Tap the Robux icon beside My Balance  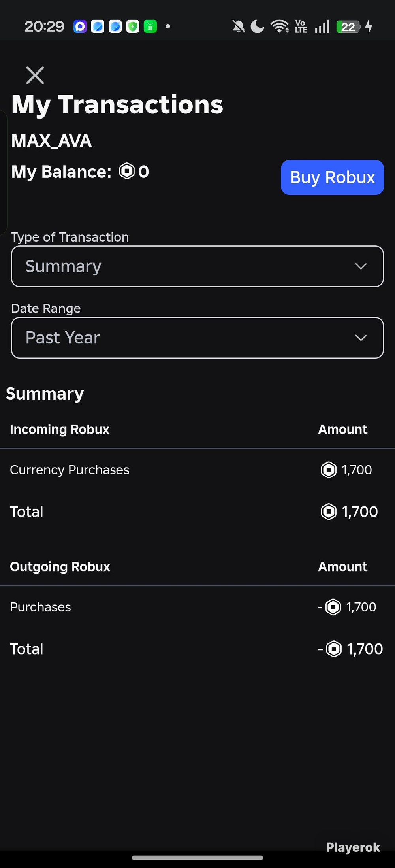click(x=127, y=171)
